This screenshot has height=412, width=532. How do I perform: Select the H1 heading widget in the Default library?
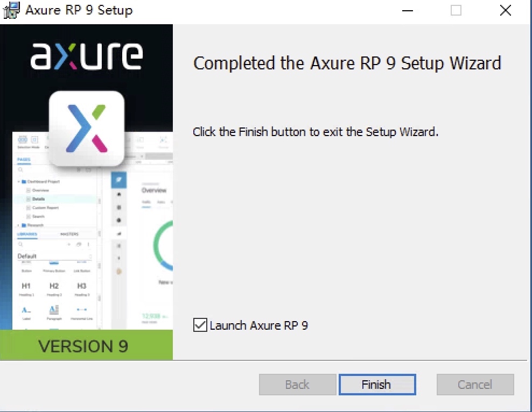[25, 285]
